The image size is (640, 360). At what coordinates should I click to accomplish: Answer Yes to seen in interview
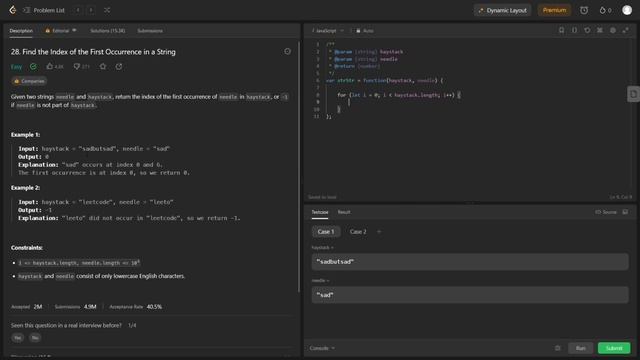click(x=18, y=338)
